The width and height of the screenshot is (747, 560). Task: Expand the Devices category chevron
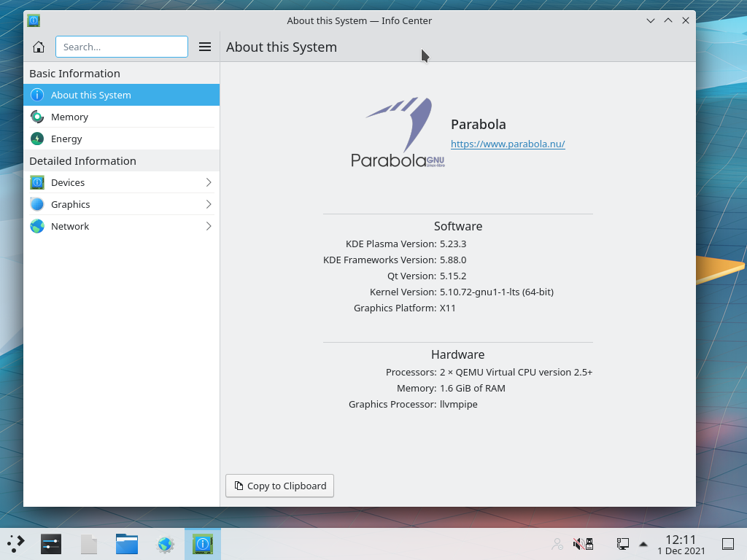208,182
